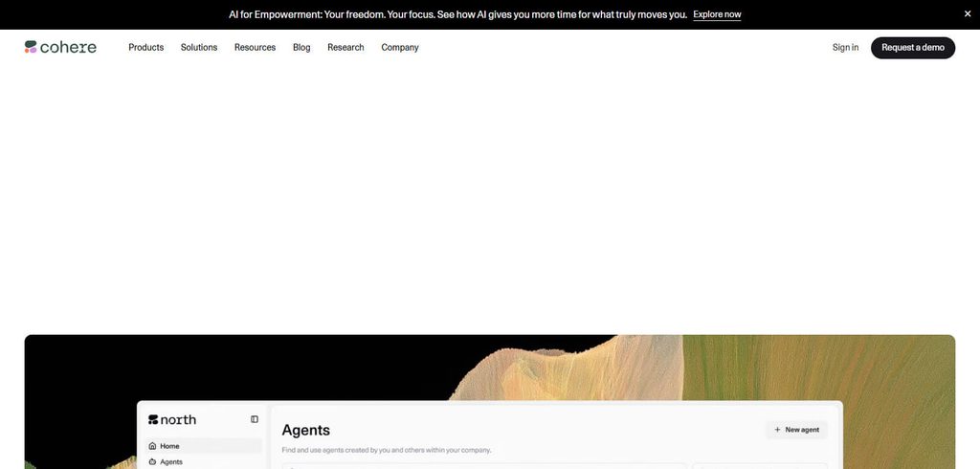Screen dimensions: 980x469
Task: Open the Products menu
Action: [146, 48]
